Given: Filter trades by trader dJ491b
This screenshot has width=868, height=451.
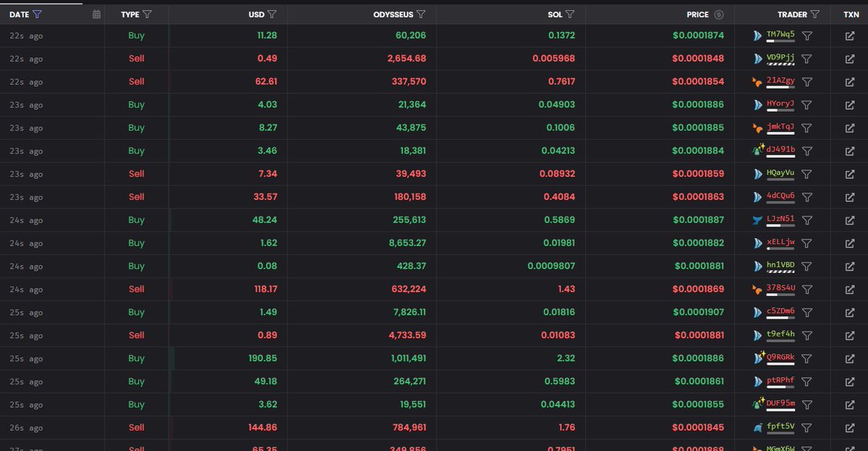Looking at the screenshot, I should (x=807, y=151).
